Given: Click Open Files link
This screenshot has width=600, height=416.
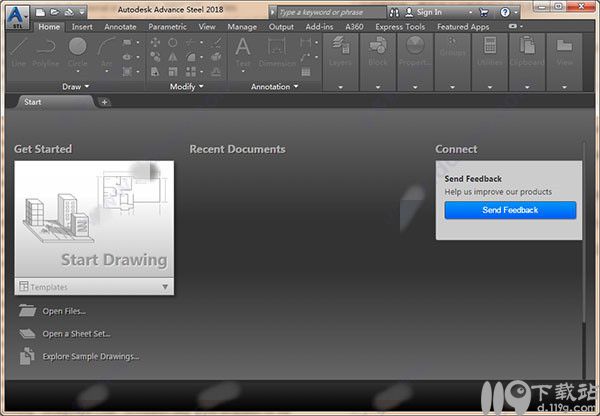Looking at the screenshot, I should tap(64, 311).
